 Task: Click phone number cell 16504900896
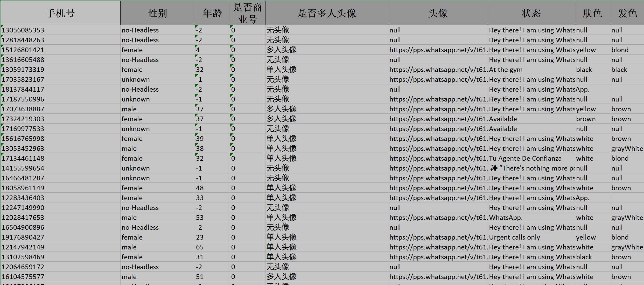60,227
